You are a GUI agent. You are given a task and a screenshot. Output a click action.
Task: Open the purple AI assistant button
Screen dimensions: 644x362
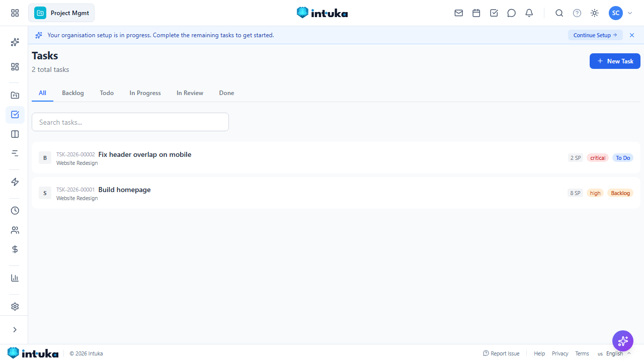(x=623, y=341)
